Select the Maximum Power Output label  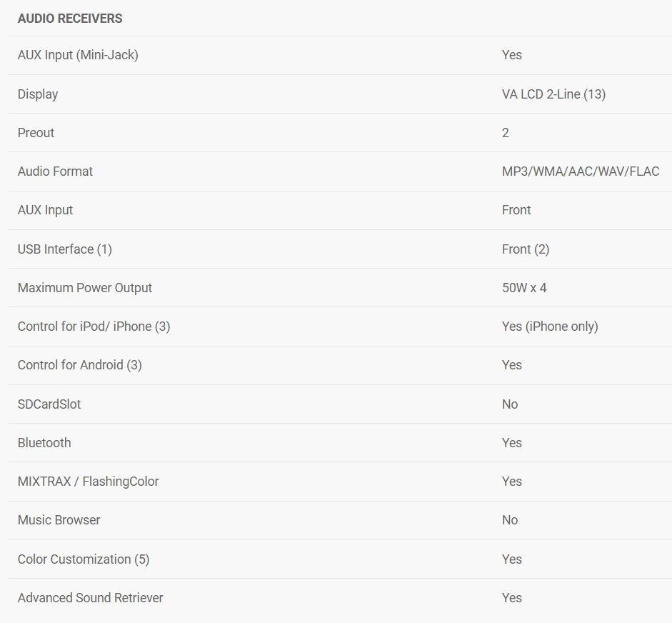(85, 288)
